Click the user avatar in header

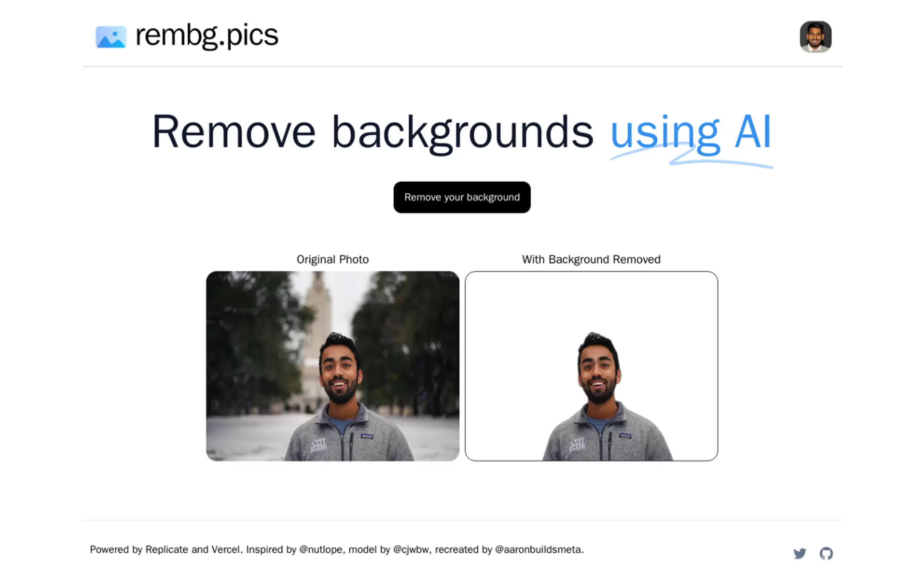pos(815,37)
